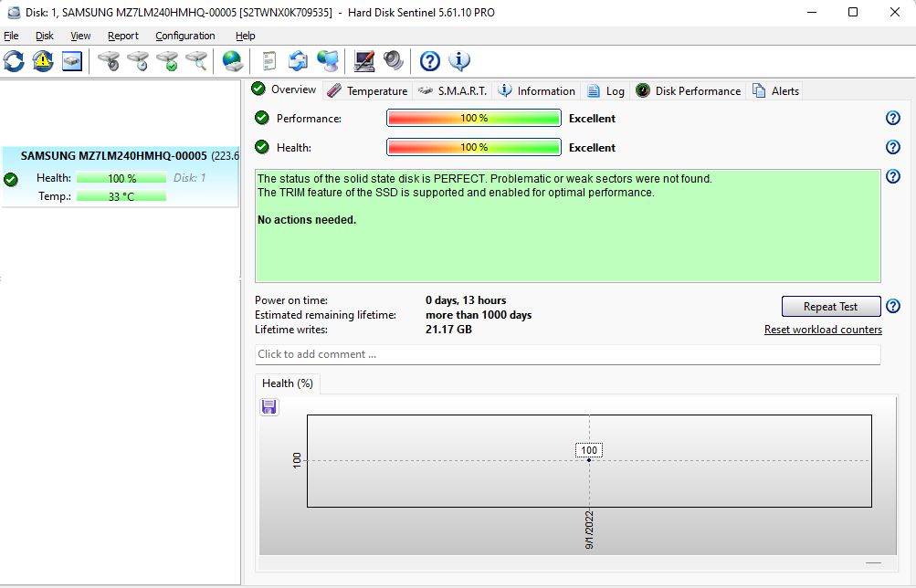Click 'Excellent' text beside the Performance bar
This screenshot has height=588, width=916.
coord(592,118)
